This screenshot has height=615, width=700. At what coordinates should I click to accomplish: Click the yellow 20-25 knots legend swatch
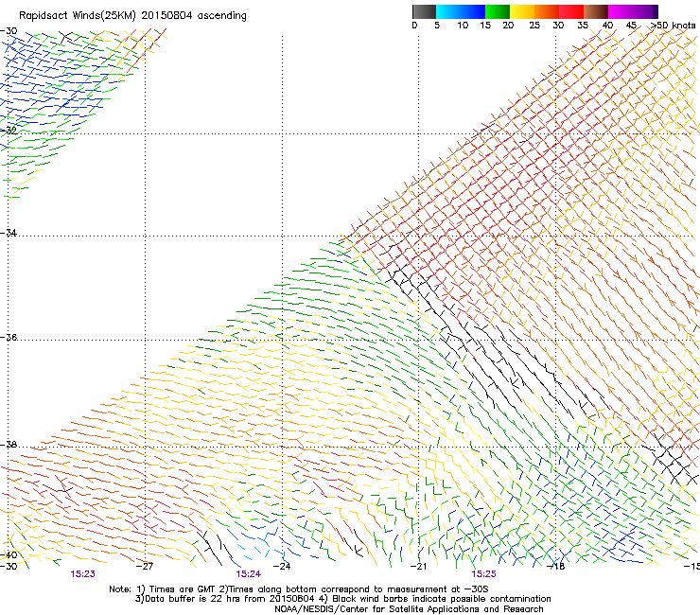coord(522,11)
